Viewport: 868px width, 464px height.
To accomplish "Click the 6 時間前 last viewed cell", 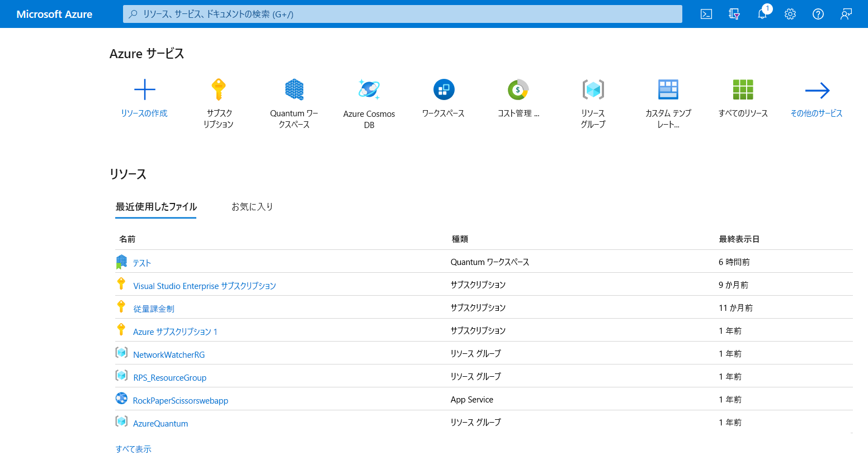I will point(734,262).
